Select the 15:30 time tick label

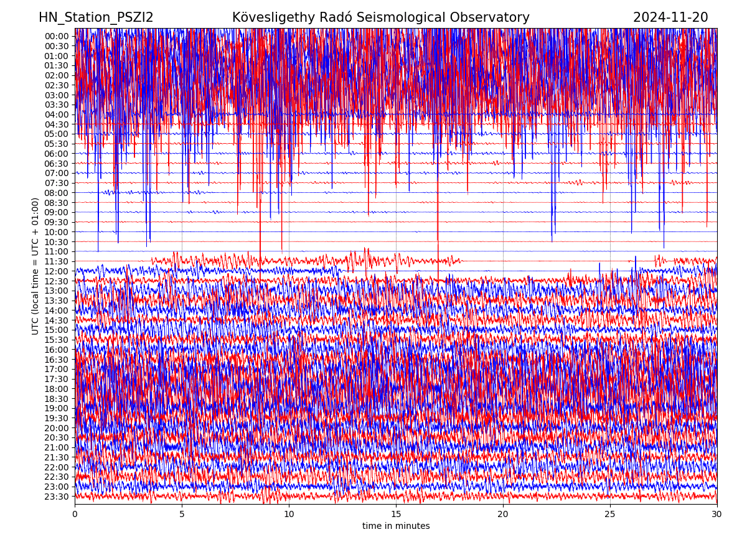coord(57,340)
